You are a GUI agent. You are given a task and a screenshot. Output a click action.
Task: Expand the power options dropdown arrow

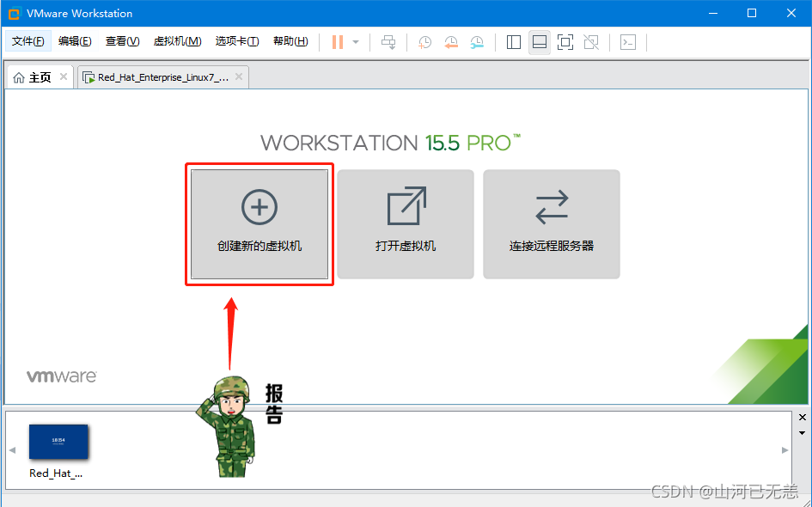click(x=356, y=42)
